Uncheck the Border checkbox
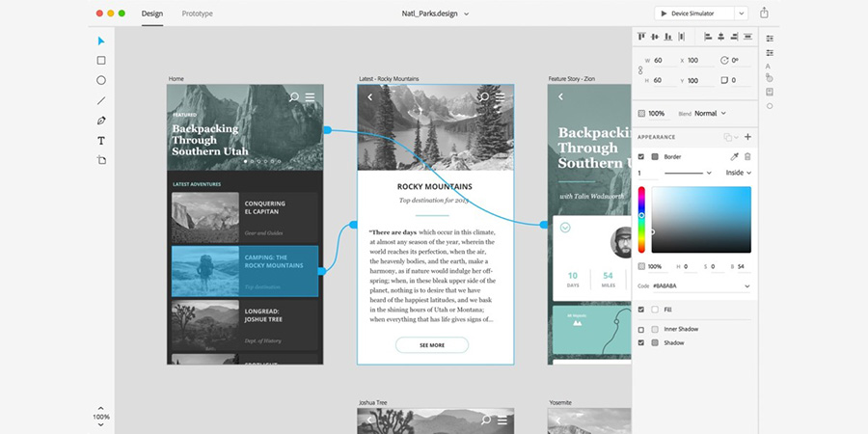 [641, 156]
